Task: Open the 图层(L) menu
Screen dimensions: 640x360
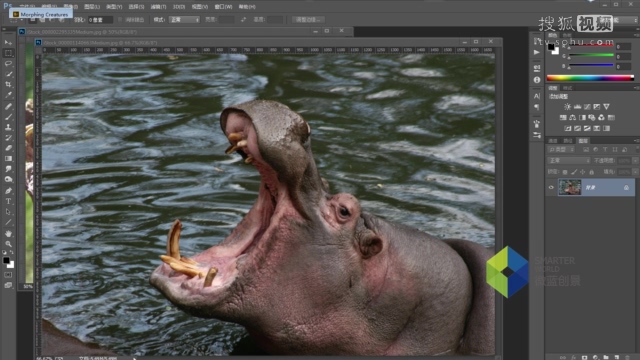Action: pyautogui.click(x=91, y=7)
